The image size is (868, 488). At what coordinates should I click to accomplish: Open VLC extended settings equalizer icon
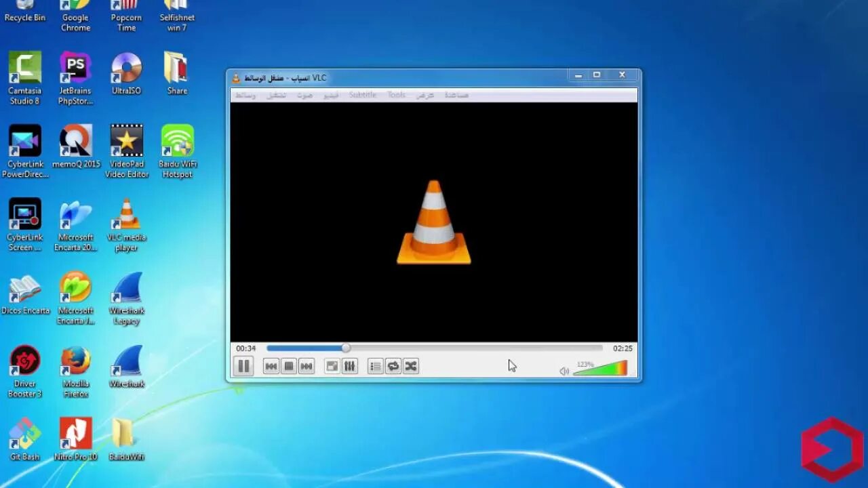350,366
